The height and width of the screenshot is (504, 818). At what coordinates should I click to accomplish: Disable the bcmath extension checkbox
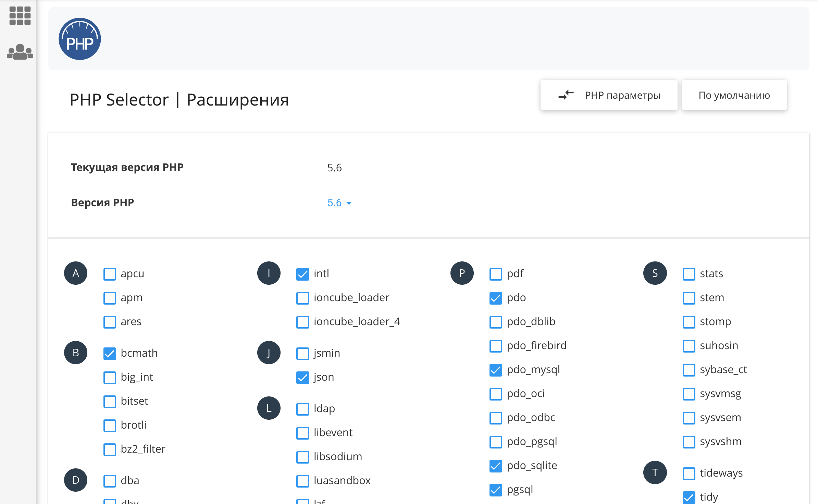tap(110, 353)
